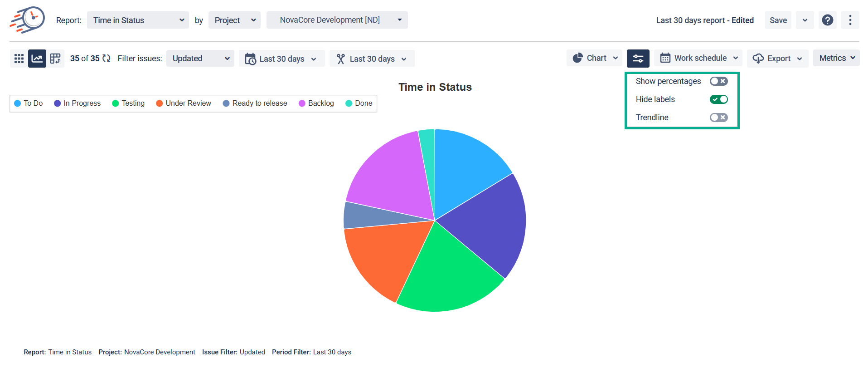Open the Updated filter issues dropdown
868x368 pixels.
200,59
